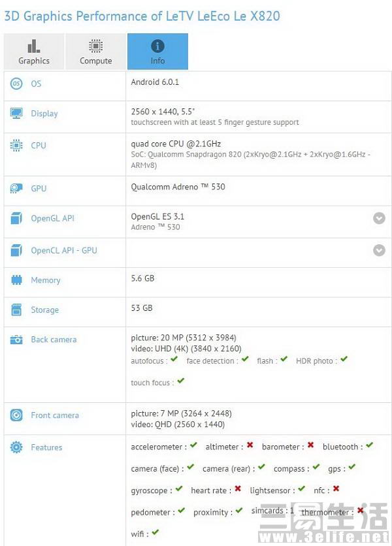The height and width of the screenshot is (546, 392).
Task: Select the Info tab
Action: point(157,52)
